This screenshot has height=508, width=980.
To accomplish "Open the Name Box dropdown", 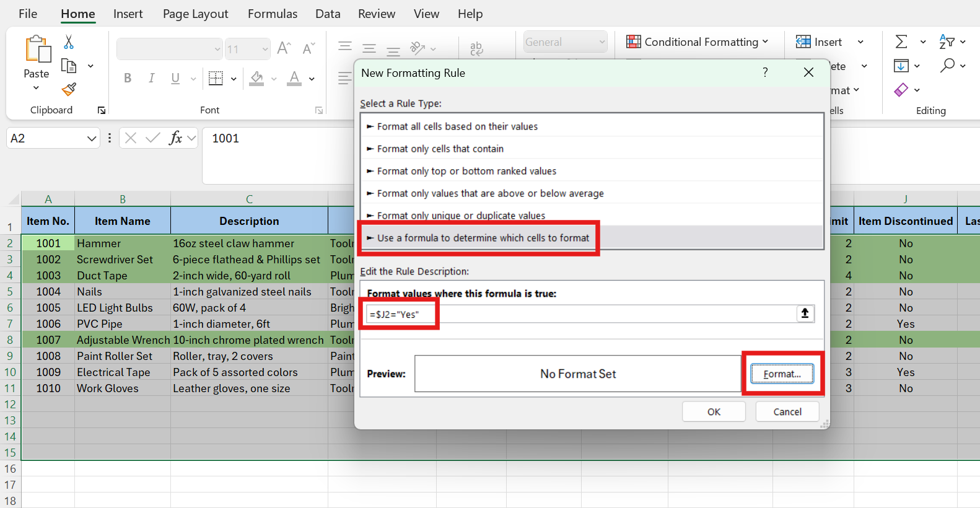I will 91,139.
